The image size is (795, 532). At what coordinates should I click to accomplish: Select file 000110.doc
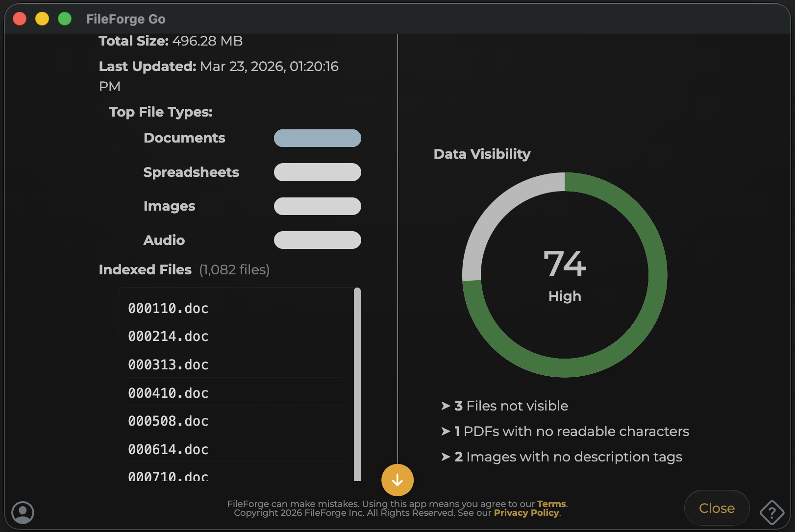(x=168, y=308)
